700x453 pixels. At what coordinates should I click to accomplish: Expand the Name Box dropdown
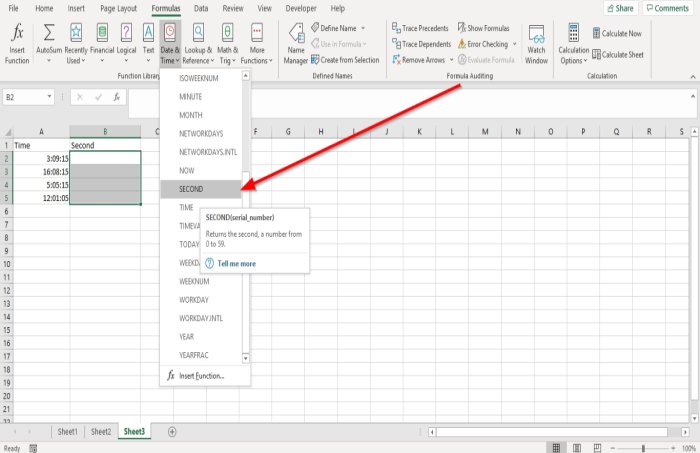point(49,96)
